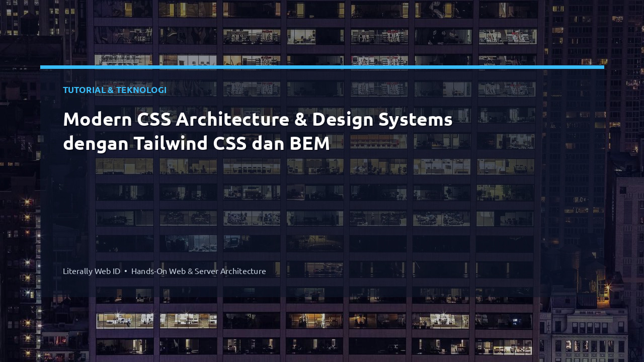Viewport: 644px width, 362px height.
Task: Click the 'TUTORIAL & TEKNOLOGI' category label
Action: pos(115,90)
